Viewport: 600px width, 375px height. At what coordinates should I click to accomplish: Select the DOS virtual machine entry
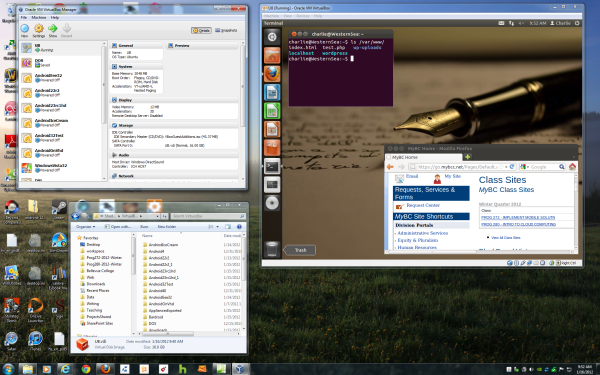(61, 63)
